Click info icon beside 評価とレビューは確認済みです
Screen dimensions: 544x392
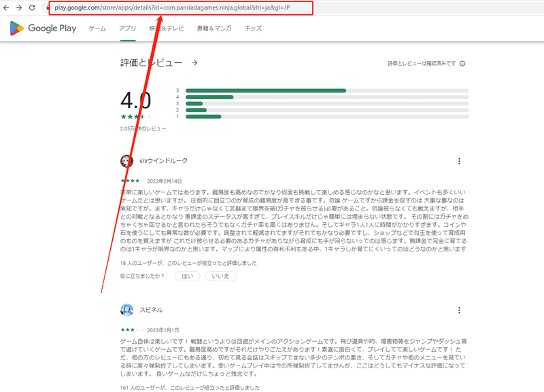[x=462, y=63]
